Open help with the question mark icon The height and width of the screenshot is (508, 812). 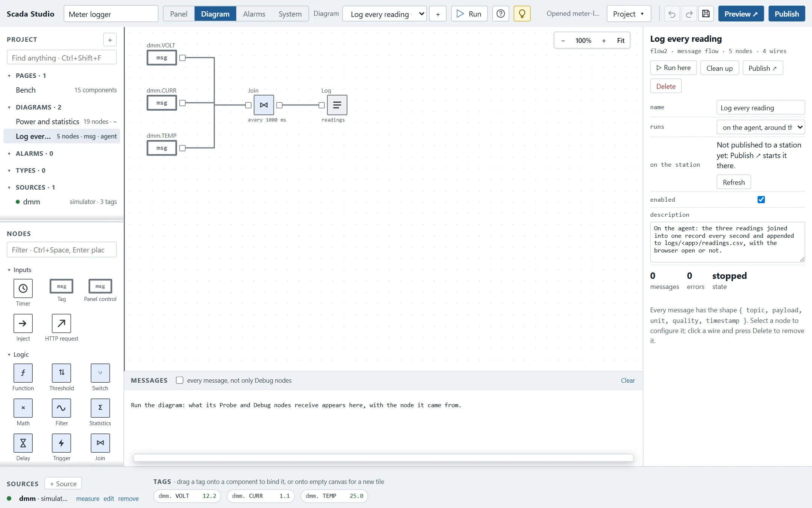click(500, 14)
